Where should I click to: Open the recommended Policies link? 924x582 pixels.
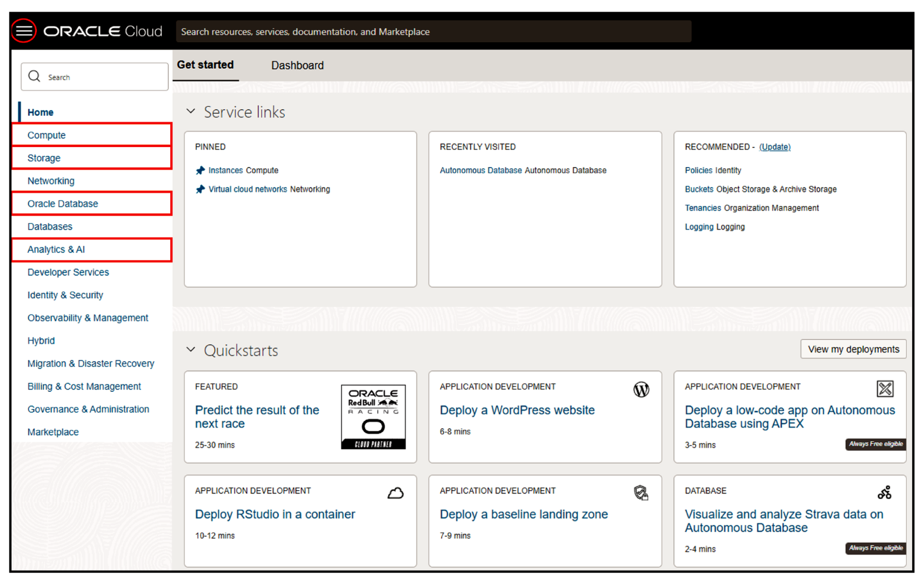point(698,170)
